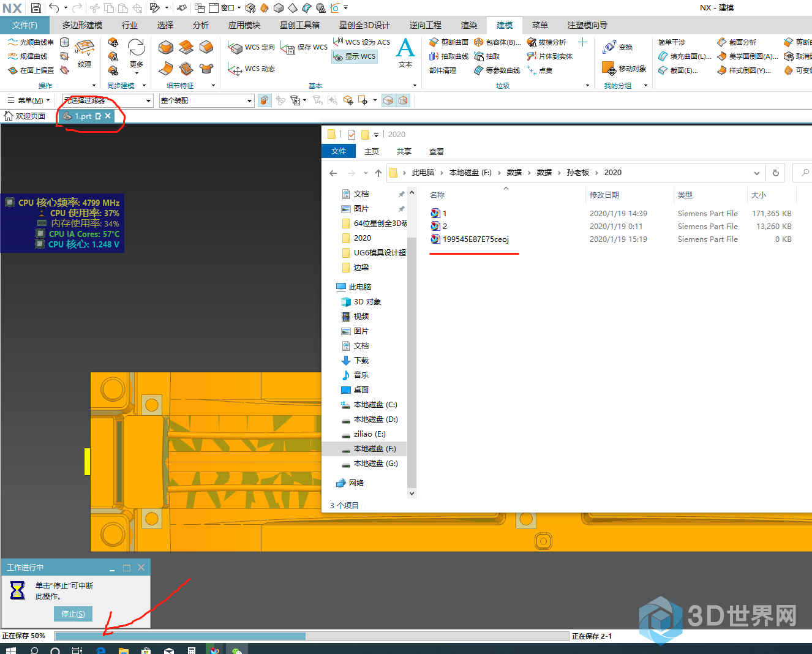Click the 停止(S) button
Screen dimensions: 812x654
tap(73, 614)
